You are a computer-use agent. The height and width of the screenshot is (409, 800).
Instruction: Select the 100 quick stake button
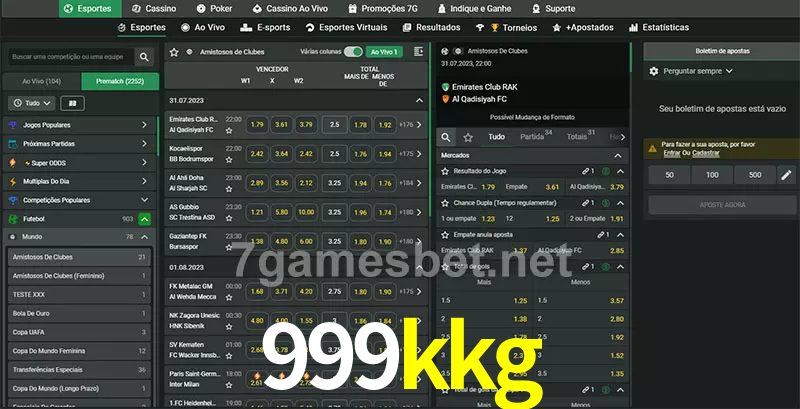tap(712, 175)
